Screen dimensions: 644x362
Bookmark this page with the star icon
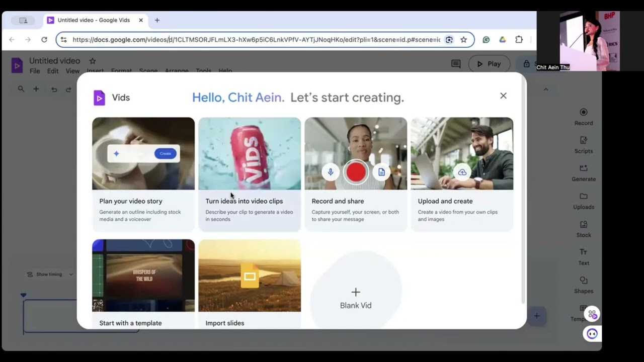click(464, 40)
